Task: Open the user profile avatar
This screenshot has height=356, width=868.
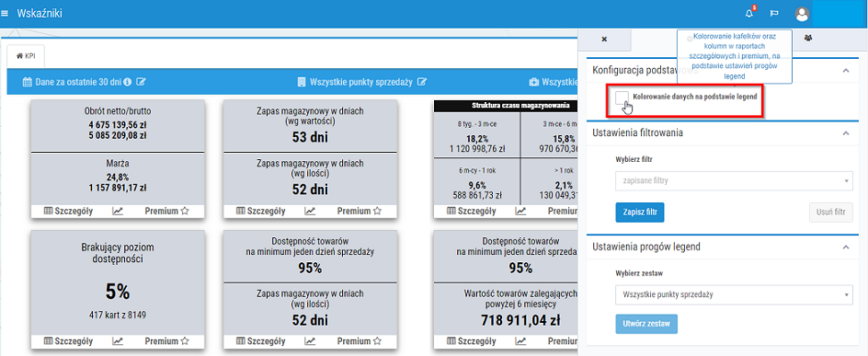Action: coord(802,14)
